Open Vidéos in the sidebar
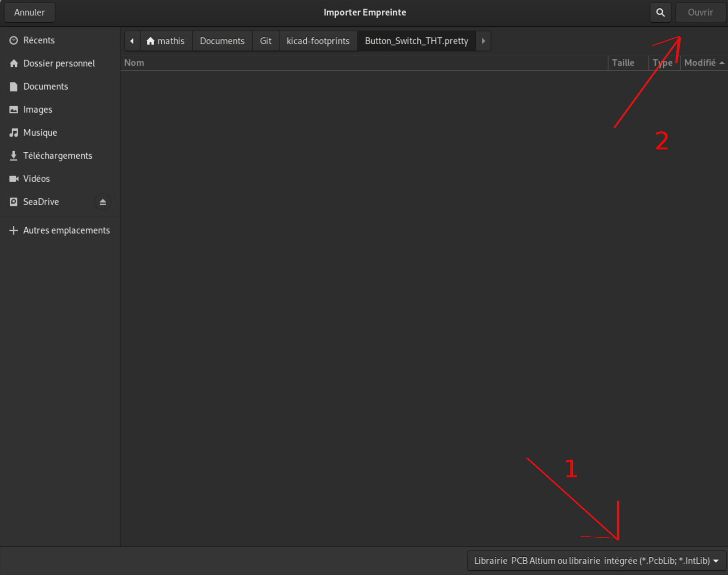 (60, 178)
